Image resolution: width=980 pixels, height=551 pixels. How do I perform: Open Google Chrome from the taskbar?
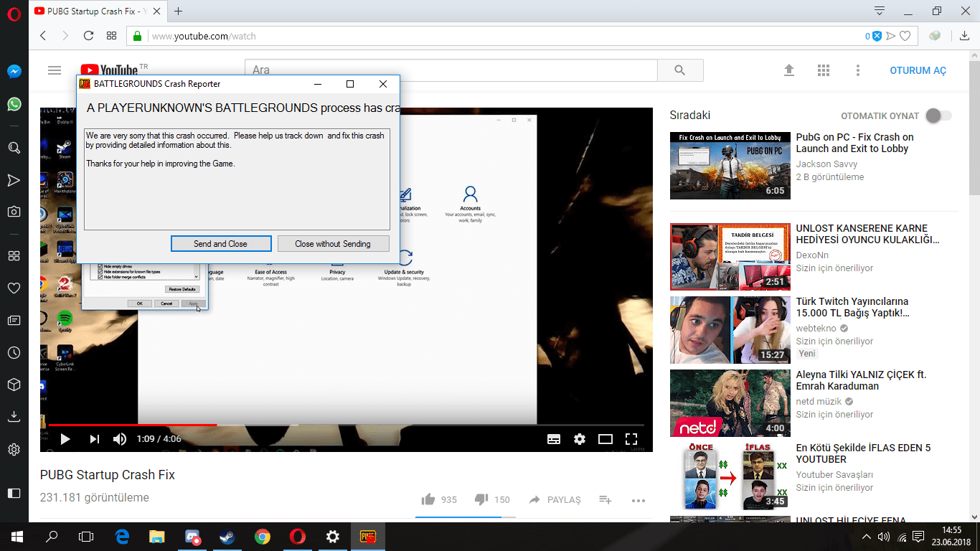tap(263, 537)
